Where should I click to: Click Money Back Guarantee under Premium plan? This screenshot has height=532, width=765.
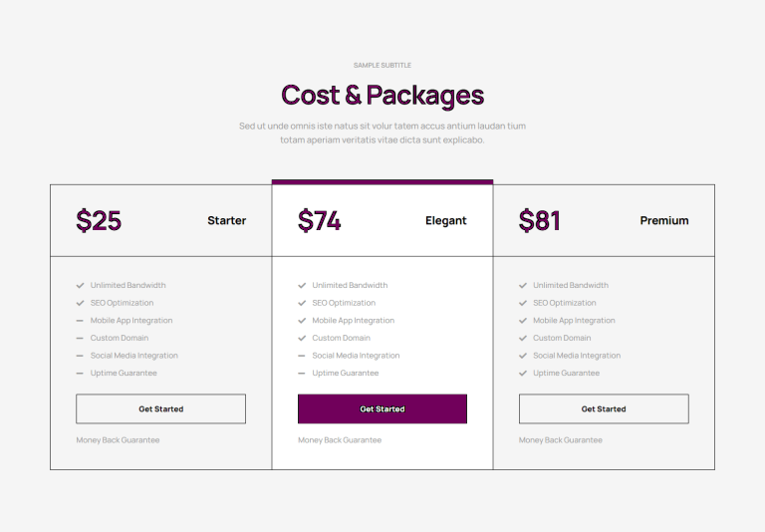561,440
